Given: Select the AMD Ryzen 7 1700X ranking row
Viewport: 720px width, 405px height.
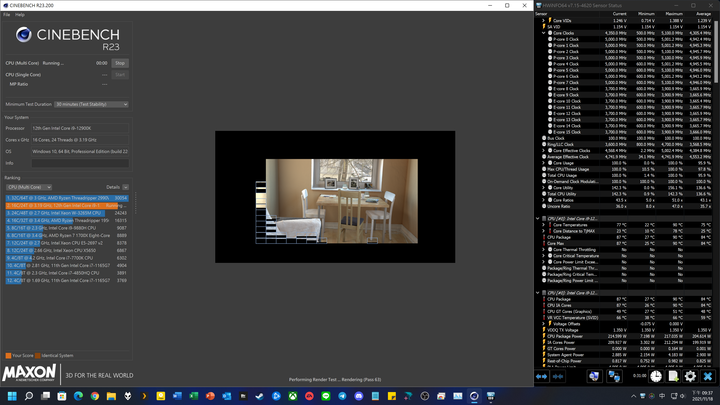Looking at the screenshot, I should tap(67, 236).
